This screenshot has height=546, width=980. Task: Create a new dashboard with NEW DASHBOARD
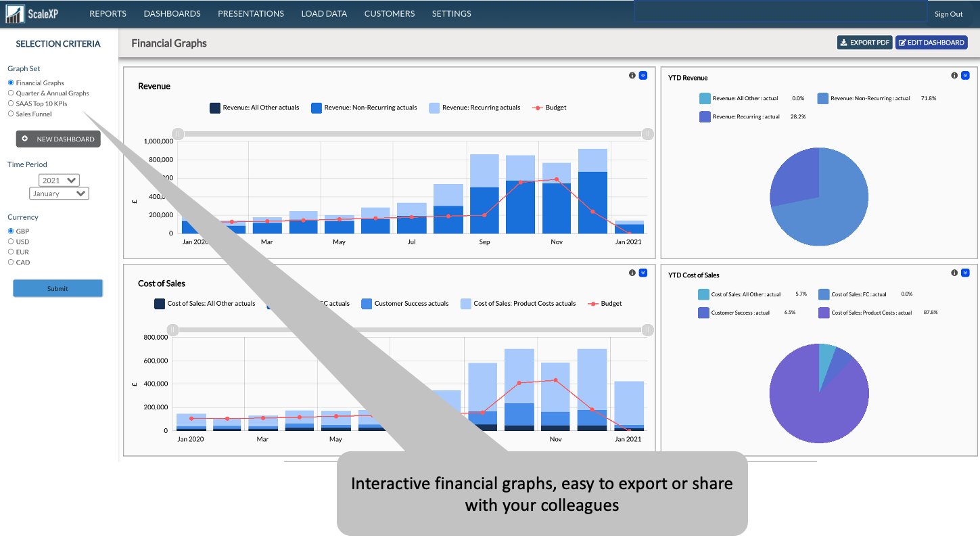(57, 139)
